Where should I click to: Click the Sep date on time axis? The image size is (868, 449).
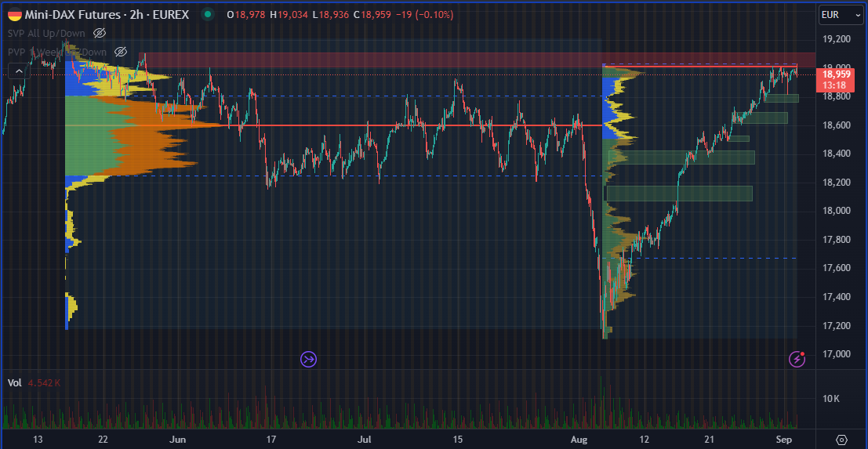[x=783, y=440]
